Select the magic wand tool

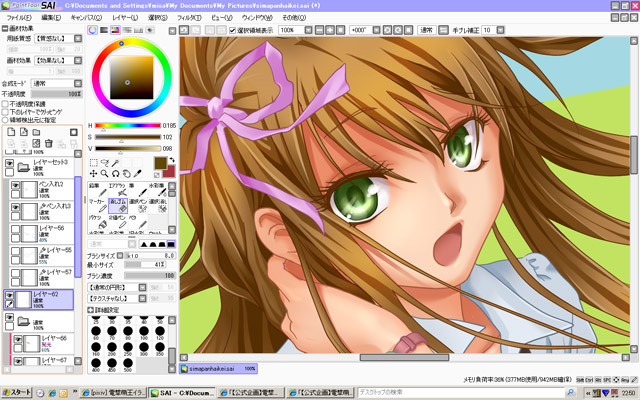tap(116, 163)
